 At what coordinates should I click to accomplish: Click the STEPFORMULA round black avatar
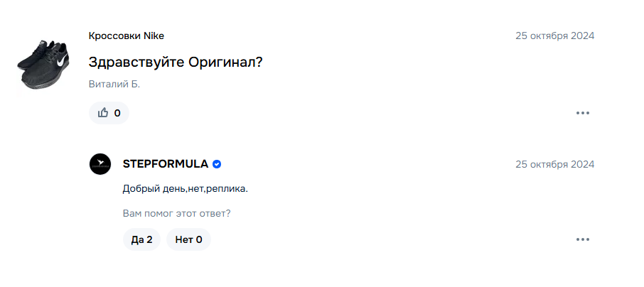click(100, 164)
